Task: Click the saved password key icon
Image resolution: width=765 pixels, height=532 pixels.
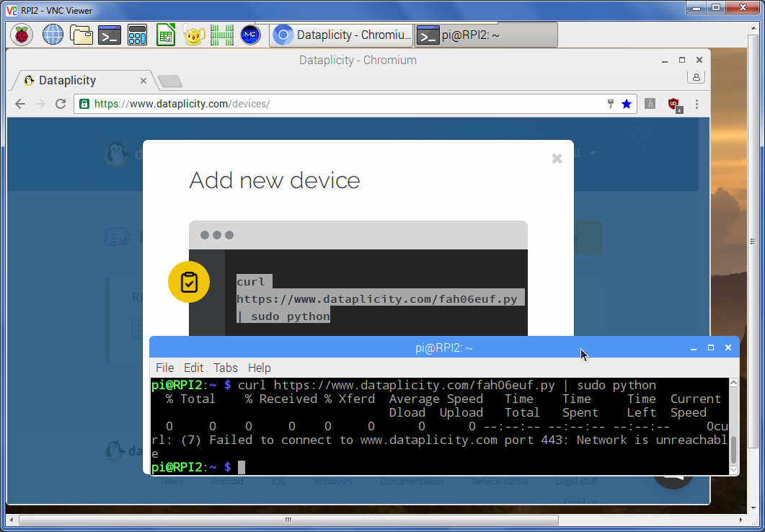Action: click(610, 104)
